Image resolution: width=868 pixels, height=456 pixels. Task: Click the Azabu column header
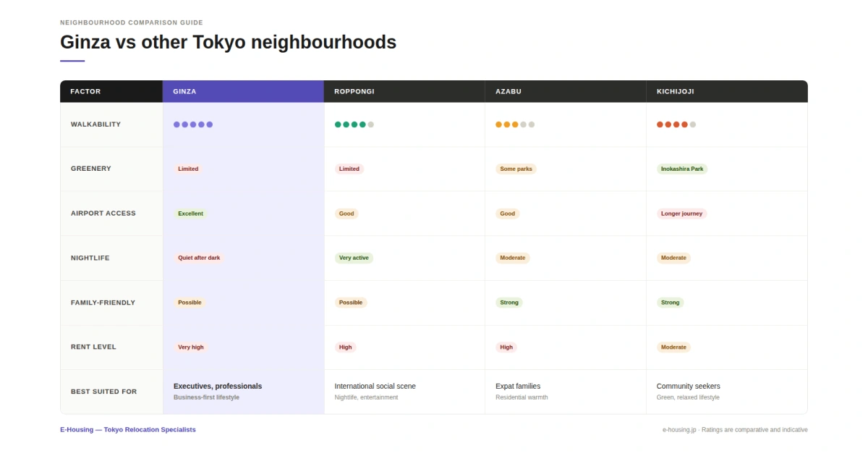566,91
